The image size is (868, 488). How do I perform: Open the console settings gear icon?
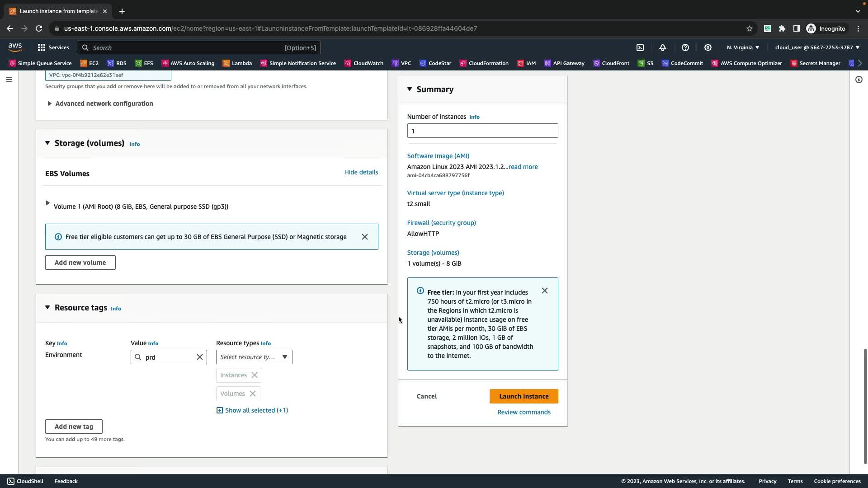click(708, 47)
